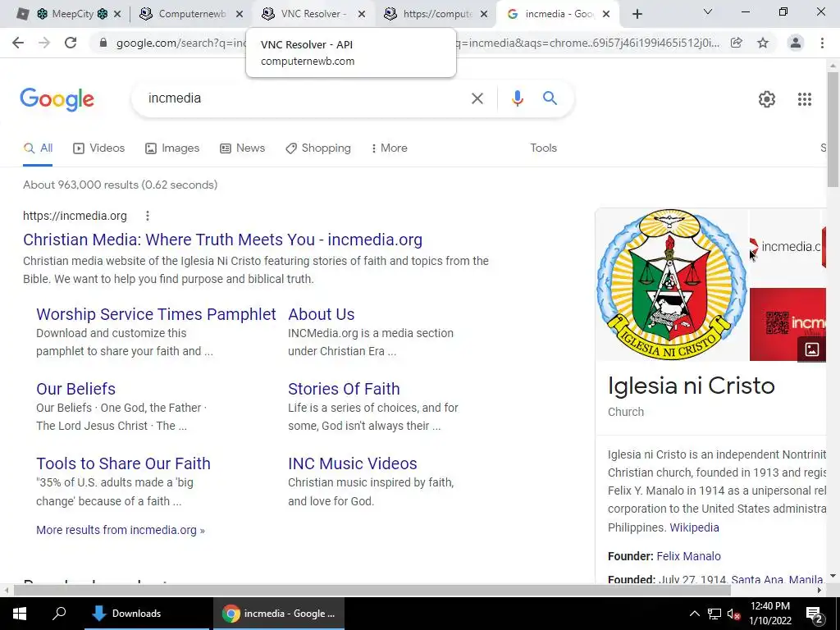Open Downloads window from the taskbar
Image resolution: width=840 pixels, height=630 pixels.
coord(146,614)
